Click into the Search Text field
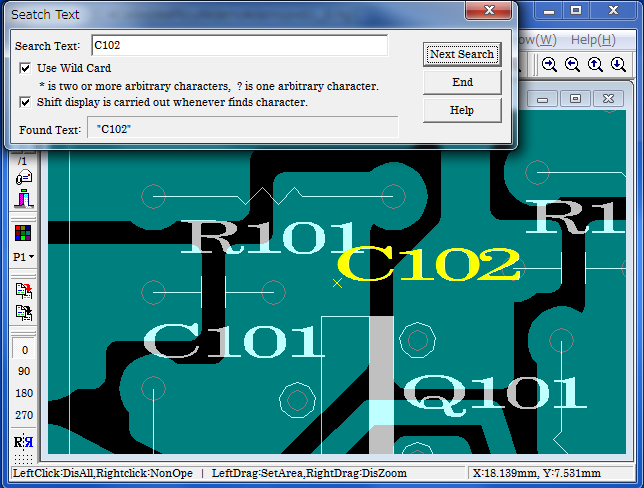This screenshot has height=488, width=644. 238,46
